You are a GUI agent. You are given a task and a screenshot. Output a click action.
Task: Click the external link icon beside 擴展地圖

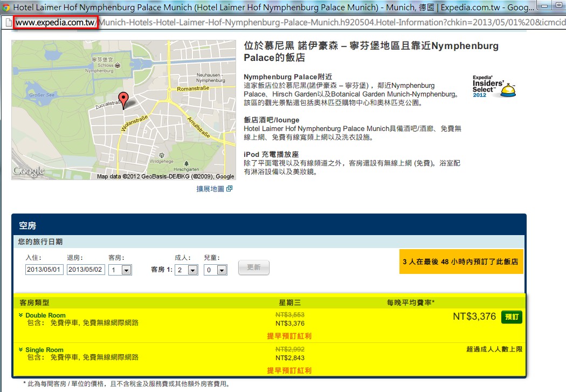pos(229,188)
